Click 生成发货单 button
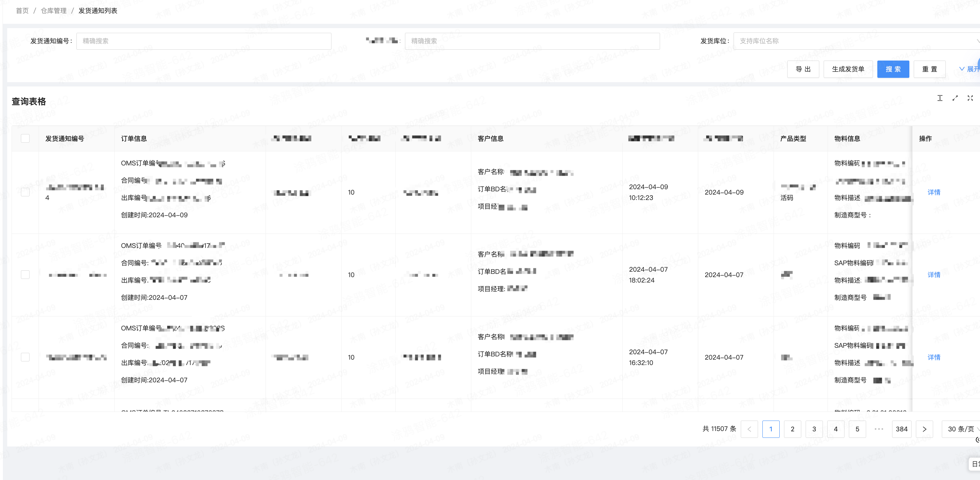The image size is (980, 480). 848,69
